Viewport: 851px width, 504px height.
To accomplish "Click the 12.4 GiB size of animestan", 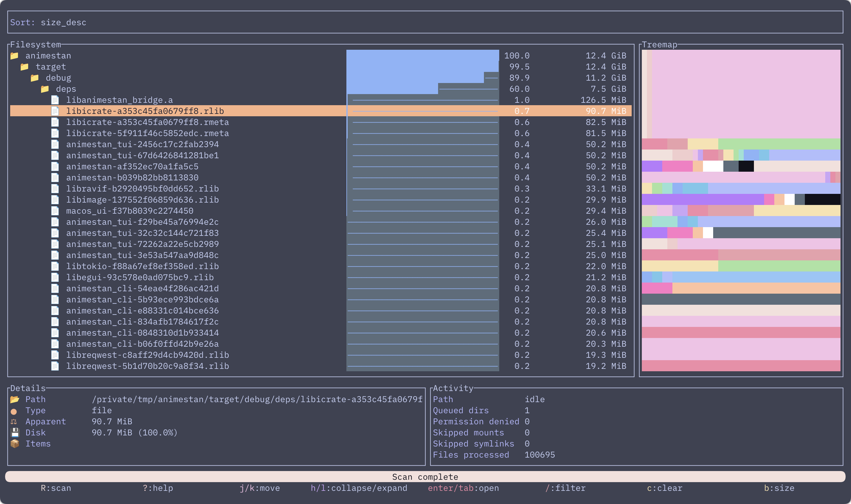I will point(606,56).
